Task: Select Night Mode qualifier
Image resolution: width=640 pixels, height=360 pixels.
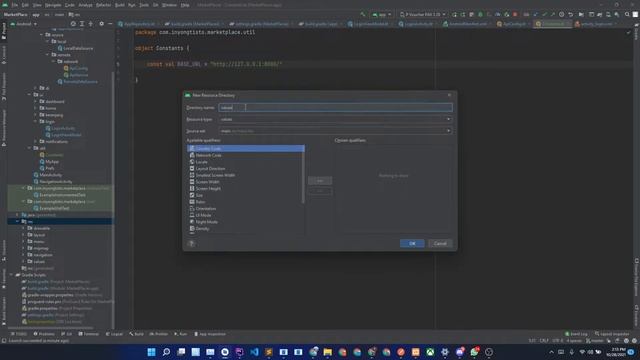Action: 245,222
